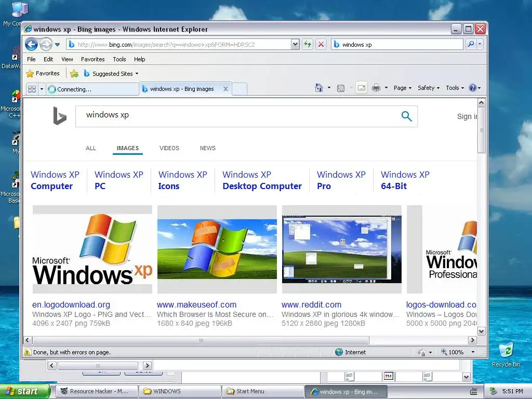This screenshot has height=399, width=532.
Task: Switch to the VIDEOS search tab
Action: tap(169, 148)
